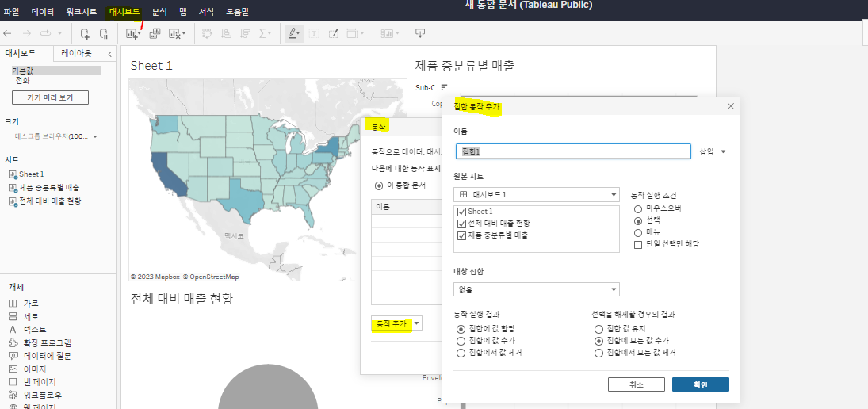Enable 단일 선택만 해당 checkbox

point(637,244)
